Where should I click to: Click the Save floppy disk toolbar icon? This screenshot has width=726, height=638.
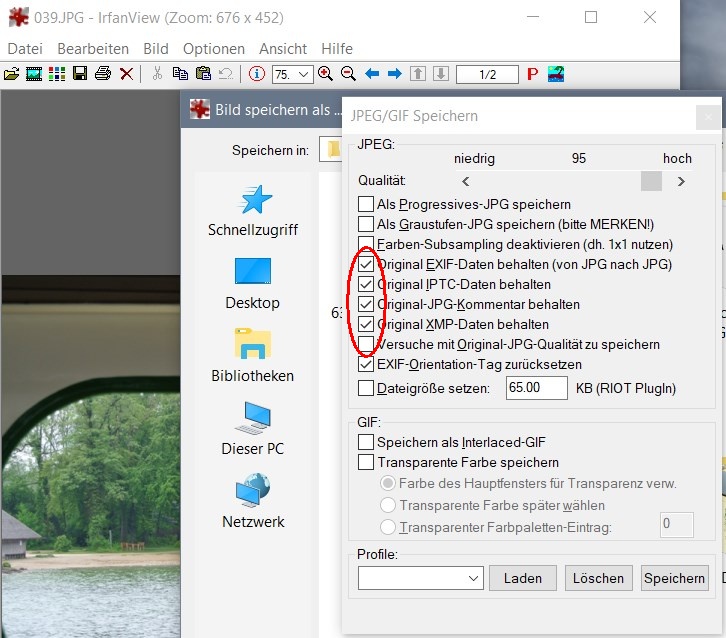(80, 74)
